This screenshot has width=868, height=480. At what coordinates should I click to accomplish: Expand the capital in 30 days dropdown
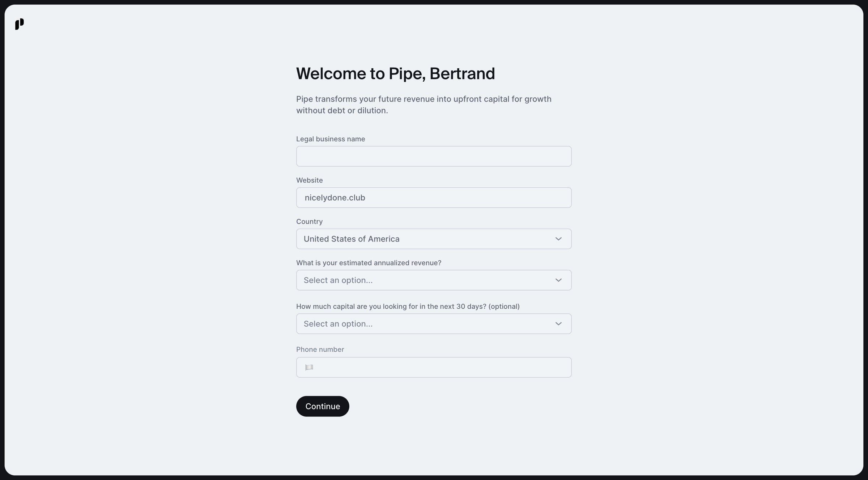click(x=434, y=324)
